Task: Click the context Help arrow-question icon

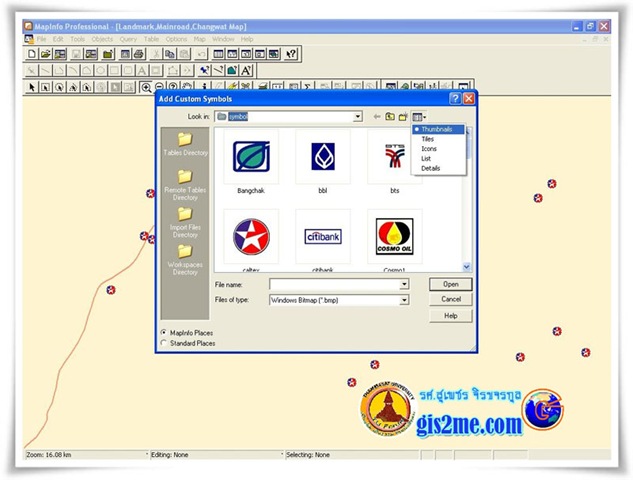Action: point(290,54)
